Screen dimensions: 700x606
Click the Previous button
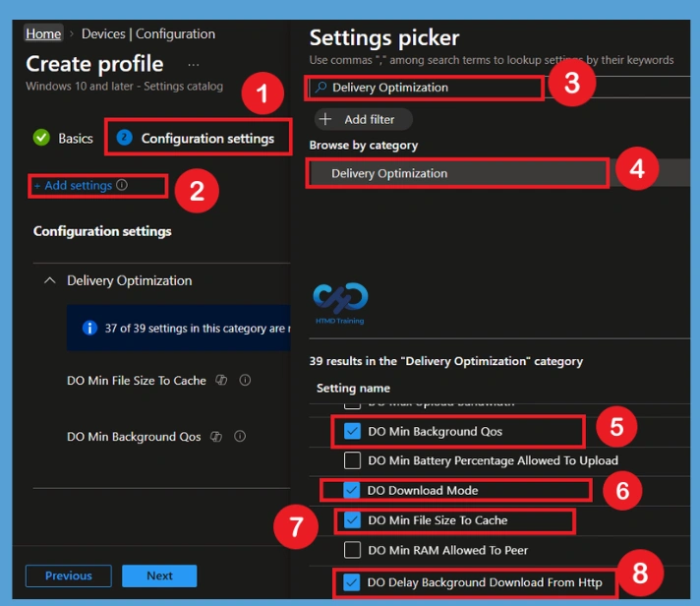(69, 576)
